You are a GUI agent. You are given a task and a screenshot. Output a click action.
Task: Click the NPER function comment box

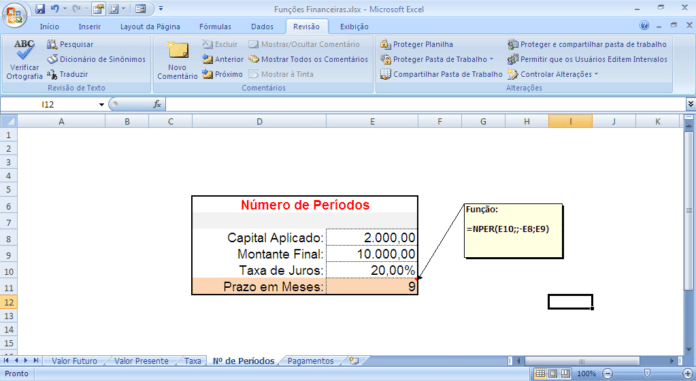pos(514,231)
